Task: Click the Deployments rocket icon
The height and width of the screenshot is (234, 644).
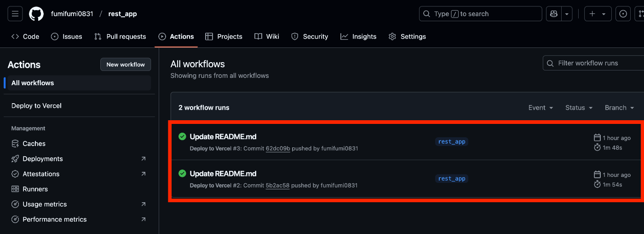Action: coord(15,158)
